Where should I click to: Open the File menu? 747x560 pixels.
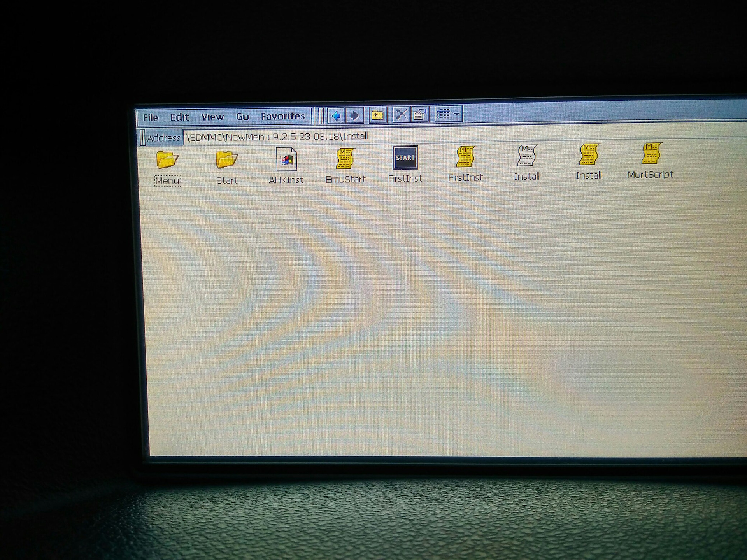[x=150, y=117]
